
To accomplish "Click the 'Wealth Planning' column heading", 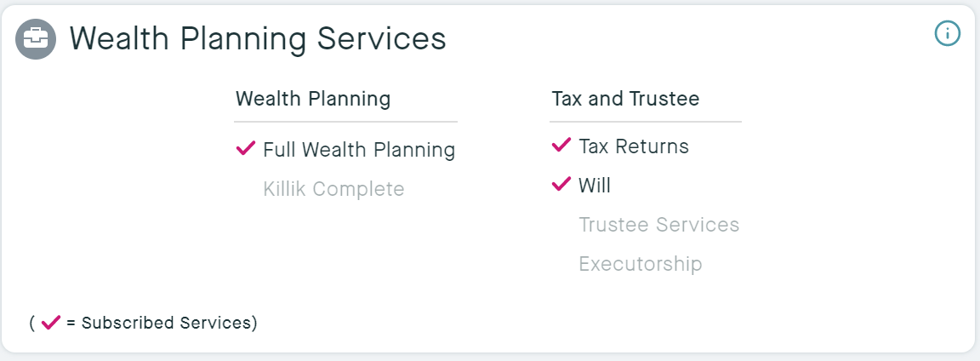I will (x=312, y=99).
